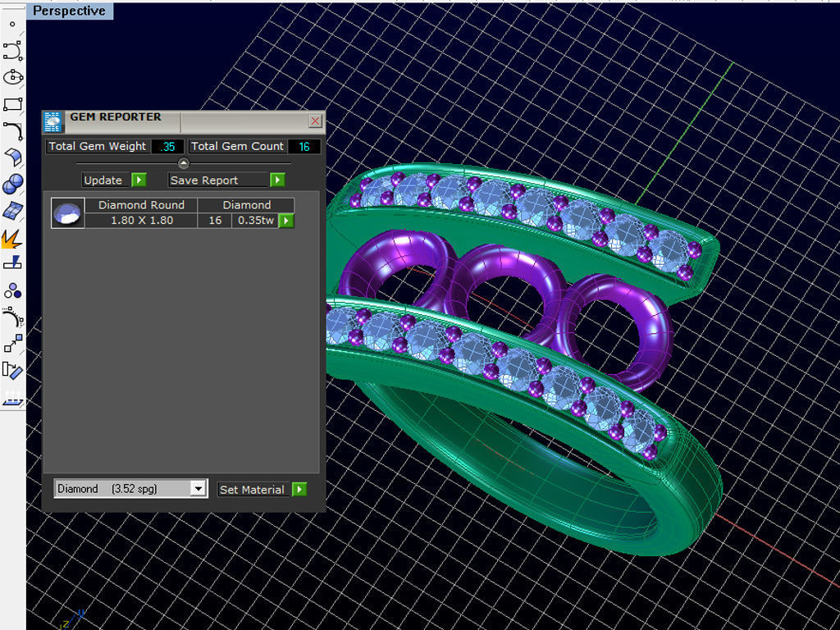Select the Explode tool
Viewport: 840px width, 630px height.
coord(12,238)
